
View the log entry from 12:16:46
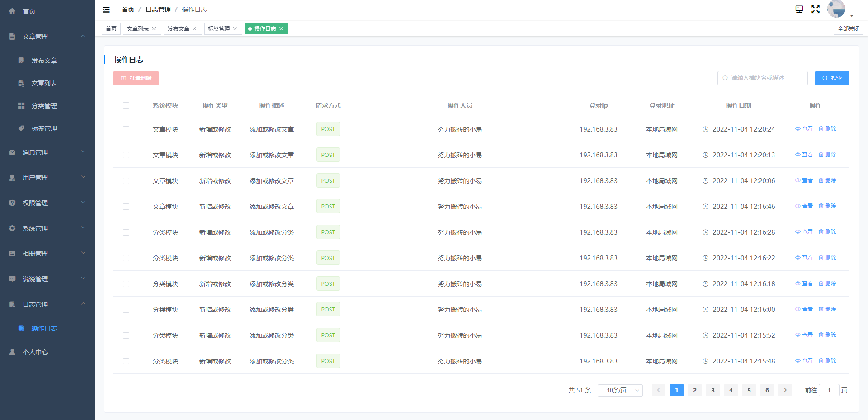804,206
